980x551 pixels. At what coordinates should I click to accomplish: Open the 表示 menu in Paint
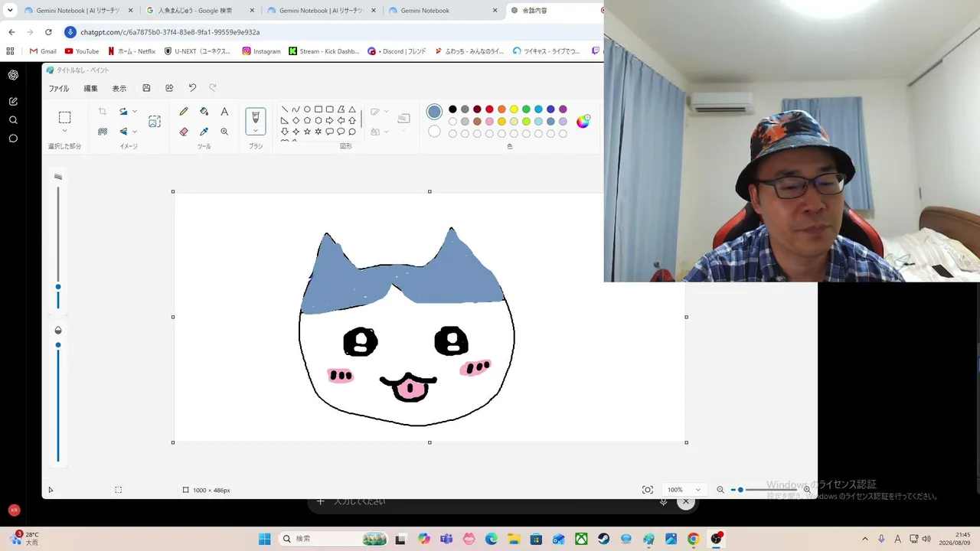point(119,89)
